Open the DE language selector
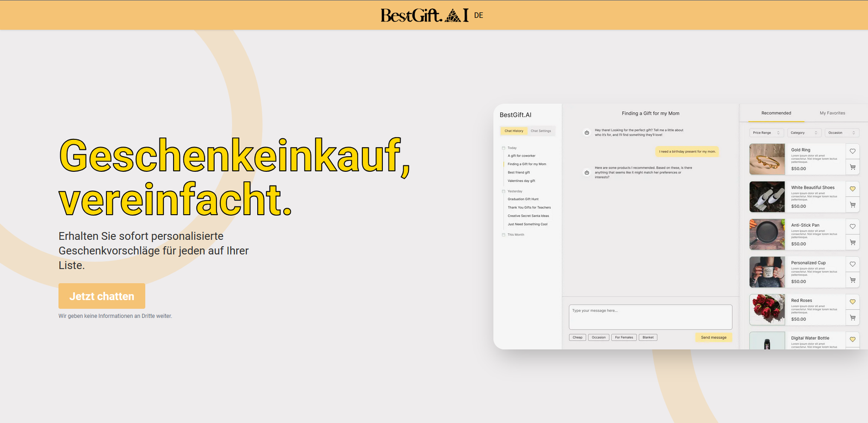Screen dimensions: 868x423 pyautogui.click(x=478, y=15)
